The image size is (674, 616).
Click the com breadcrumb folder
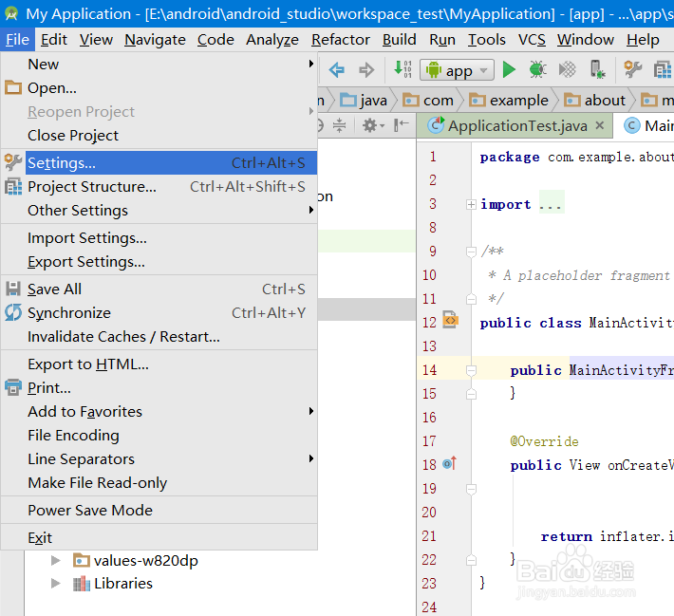click(428, 101)
